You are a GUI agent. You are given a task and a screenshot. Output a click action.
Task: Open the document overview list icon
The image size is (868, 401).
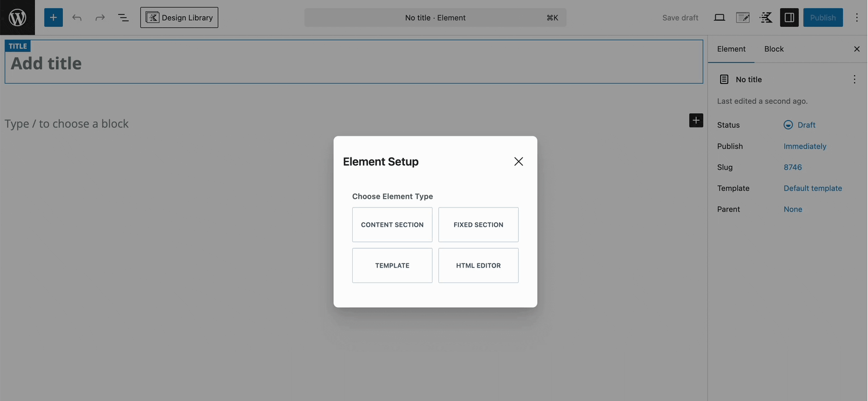point(123,17)
